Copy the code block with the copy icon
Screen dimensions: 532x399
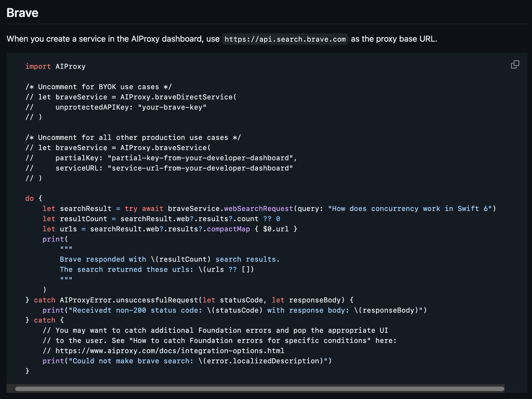515,65
